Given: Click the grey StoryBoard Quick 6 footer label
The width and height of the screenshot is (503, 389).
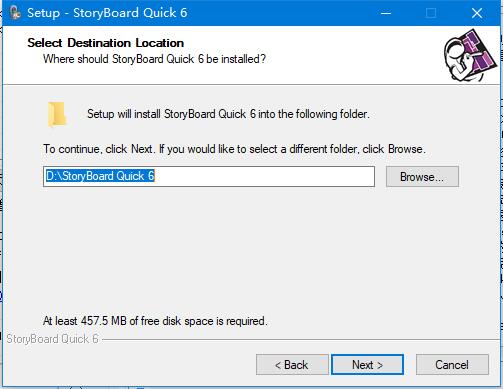Looking at the screenshot, I should pos(52,339).
